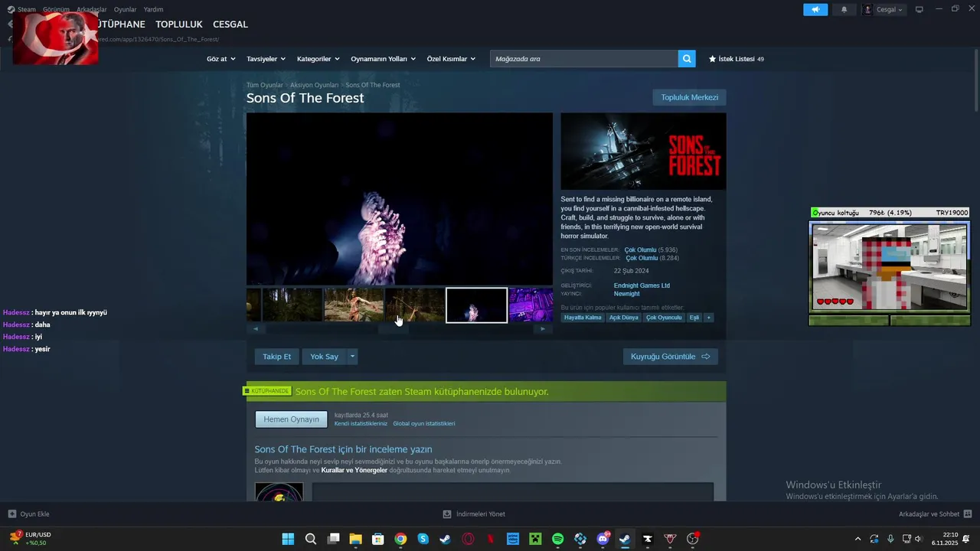
Task: Launch Google Chrome from taskbar
Action: click(400, 539)
